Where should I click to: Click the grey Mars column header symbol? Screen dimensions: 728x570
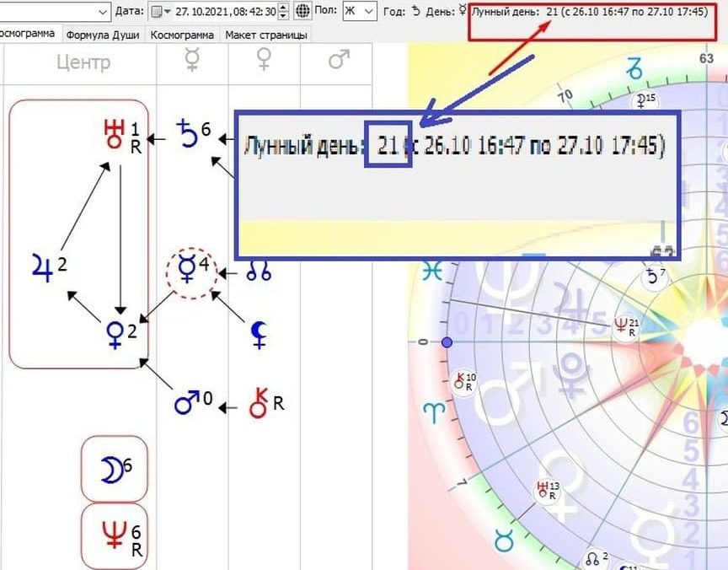[x=339, y=61]
